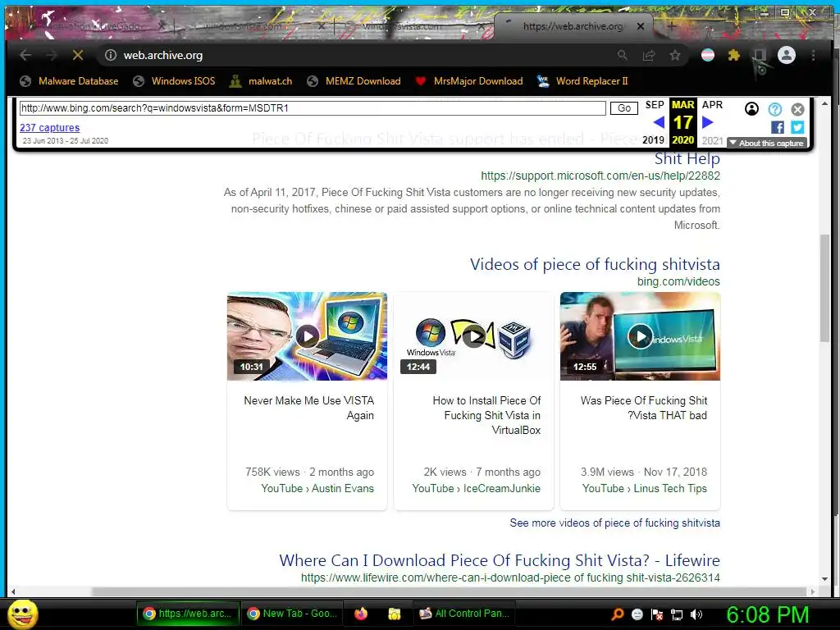Jump to 2019 captures
This screenshot has width=840, height=630.
(653, 139)
